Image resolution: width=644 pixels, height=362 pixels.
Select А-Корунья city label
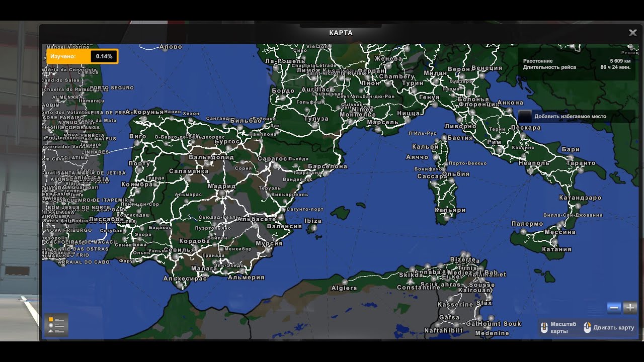coord(144,112)
